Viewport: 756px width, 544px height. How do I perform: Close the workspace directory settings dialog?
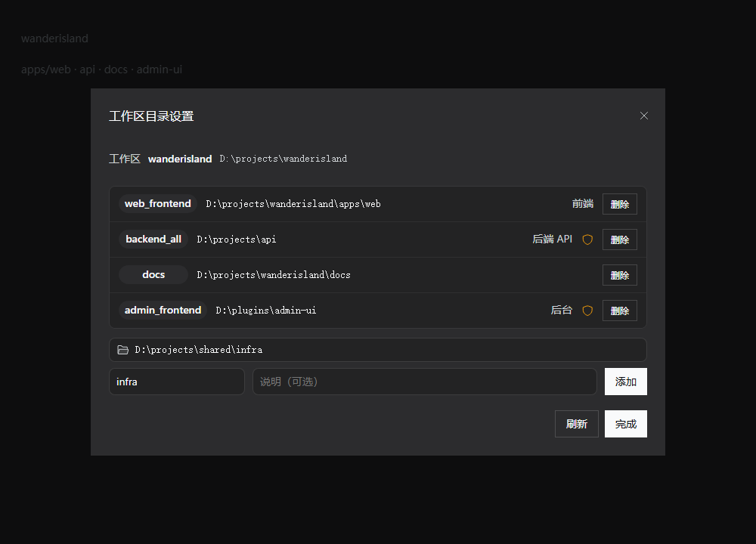pos(643,116)
